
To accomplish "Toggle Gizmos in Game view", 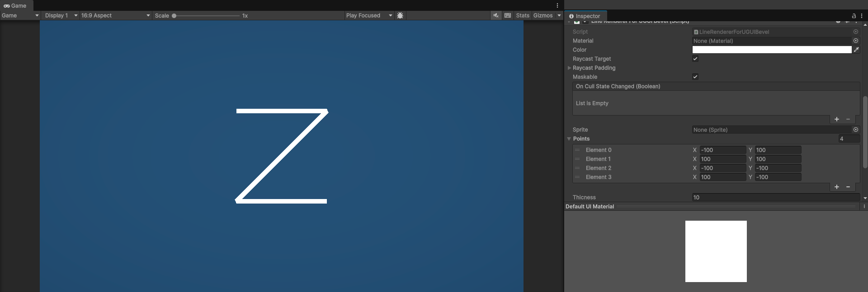I will pyautogui.click(x=543, y=15).
